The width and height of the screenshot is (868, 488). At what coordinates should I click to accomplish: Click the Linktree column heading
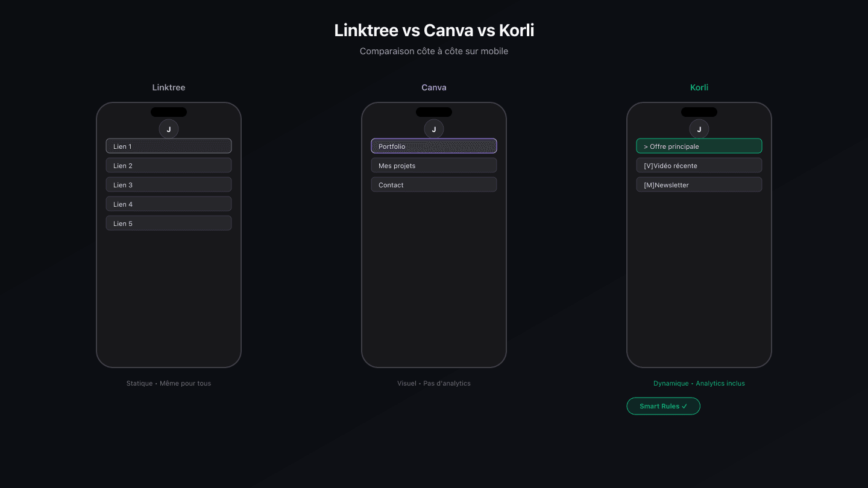click(169, 87)
